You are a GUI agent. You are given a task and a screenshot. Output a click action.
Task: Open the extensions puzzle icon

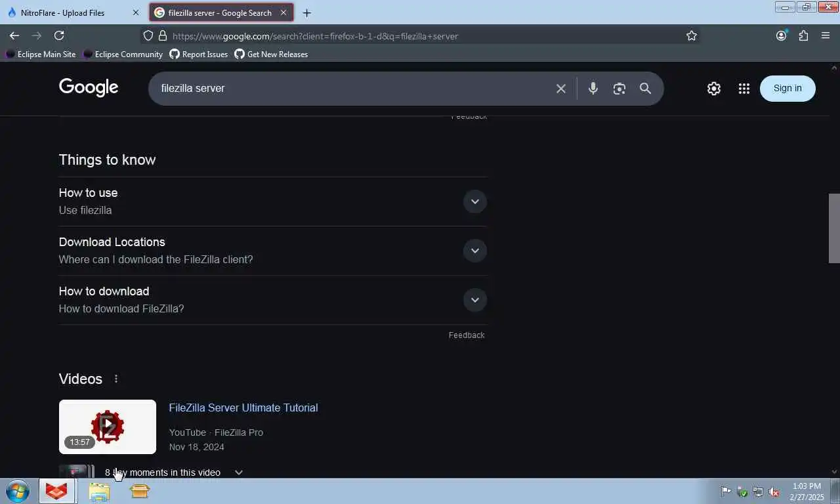pos(803,35)
